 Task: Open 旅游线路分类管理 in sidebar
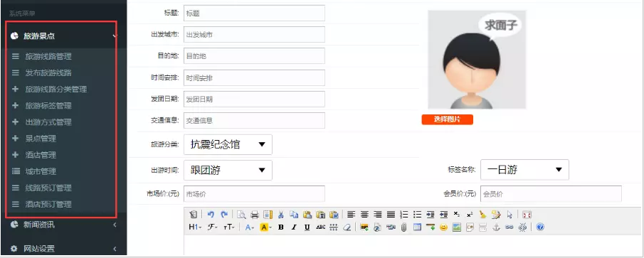[56, 89]
